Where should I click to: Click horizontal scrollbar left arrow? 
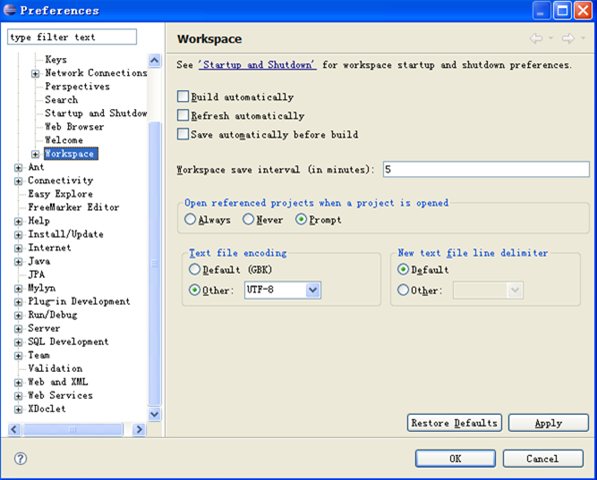click(x=14, y=429)
